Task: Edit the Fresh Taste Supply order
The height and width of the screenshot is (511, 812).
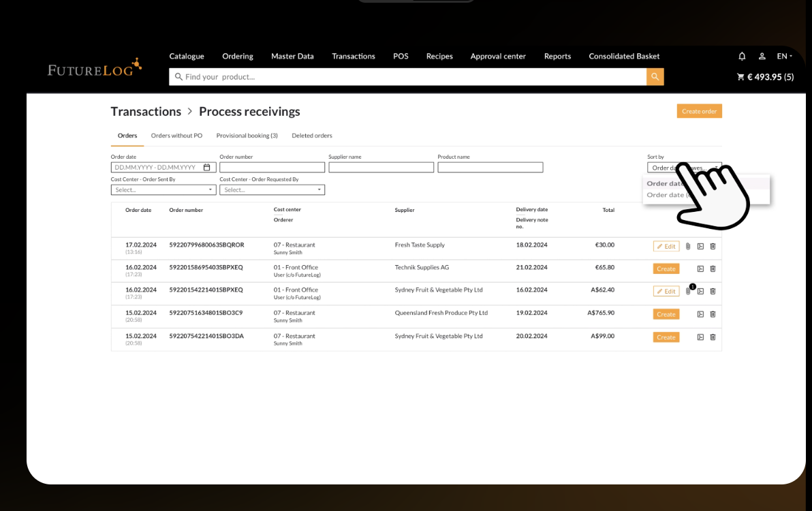Action: click(x=666, y=247)
